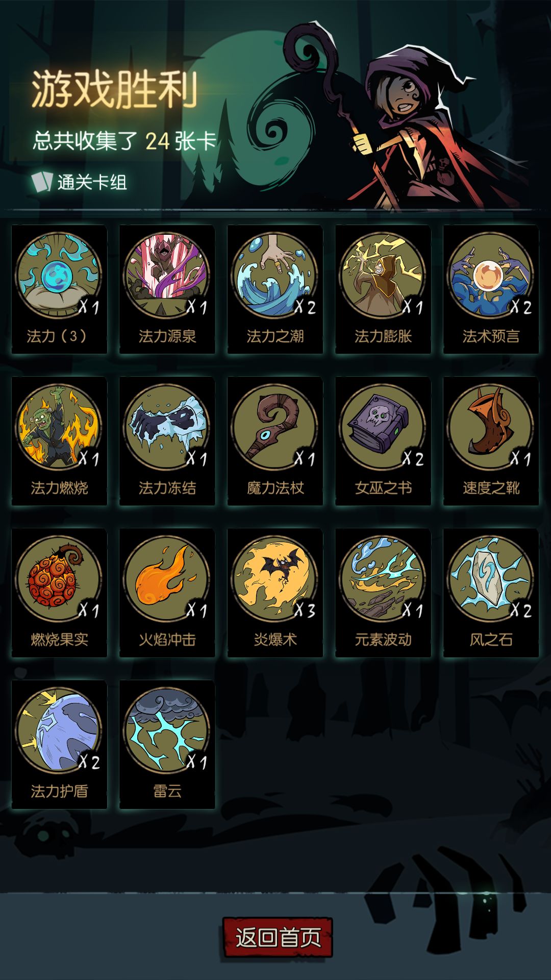Image resolution: width=551 pixels, height=980 pixels.
Task: Open the 通关卡组 deck icon
Action: point(42,182)
